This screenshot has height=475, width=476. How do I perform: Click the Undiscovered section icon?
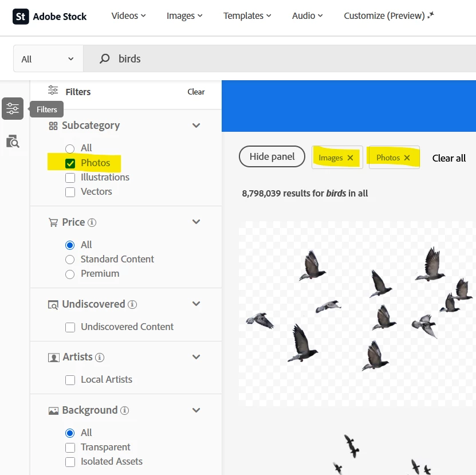(53, 305)
